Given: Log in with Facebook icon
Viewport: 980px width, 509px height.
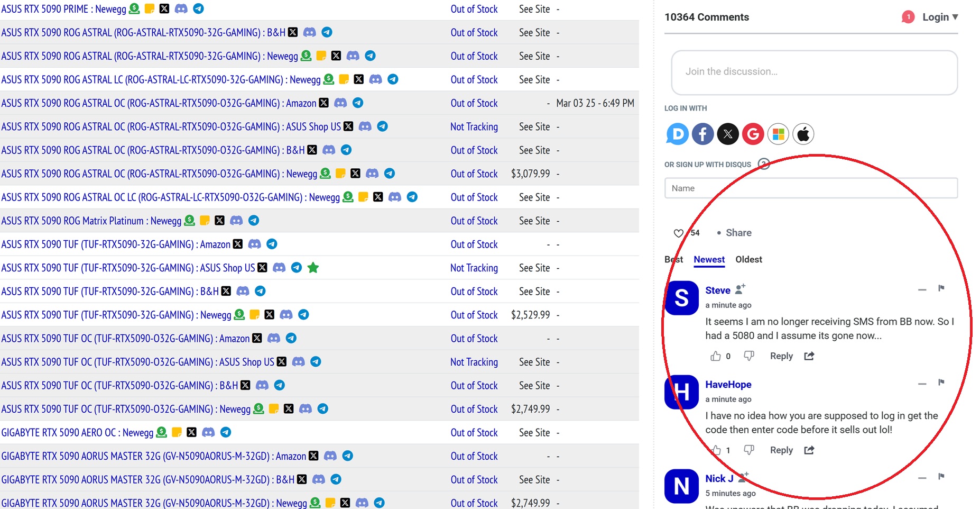Looking at the screenshot, I should coord(702,134).
